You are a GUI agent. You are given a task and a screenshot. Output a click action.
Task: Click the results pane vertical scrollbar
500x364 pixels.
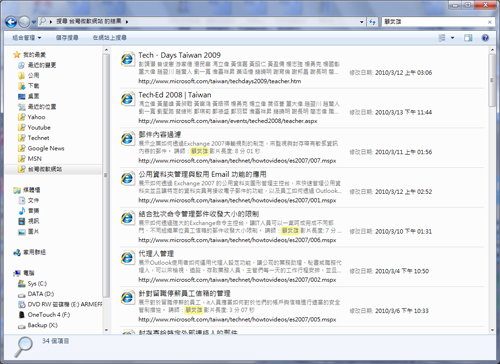coord(492,189)
